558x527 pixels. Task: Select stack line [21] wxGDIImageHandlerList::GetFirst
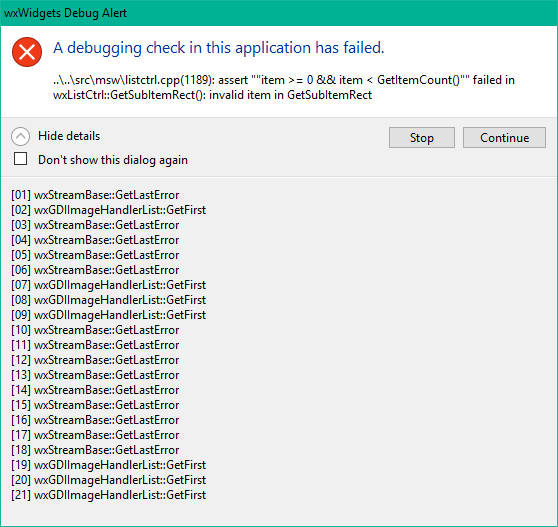pyautogui.click(x=109, y=495)
